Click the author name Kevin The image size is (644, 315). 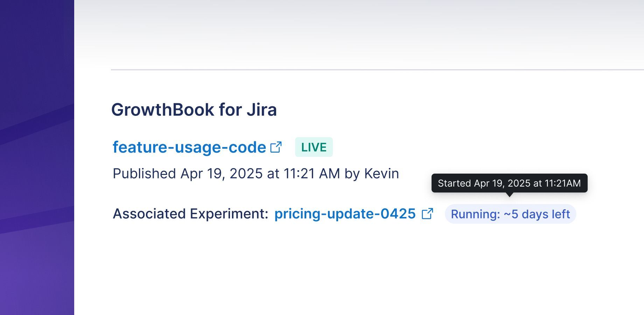(381, 174)
